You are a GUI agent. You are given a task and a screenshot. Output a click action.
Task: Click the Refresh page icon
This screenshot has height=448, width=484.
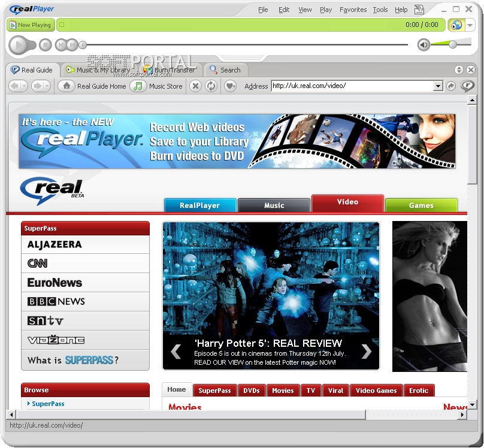211,86
